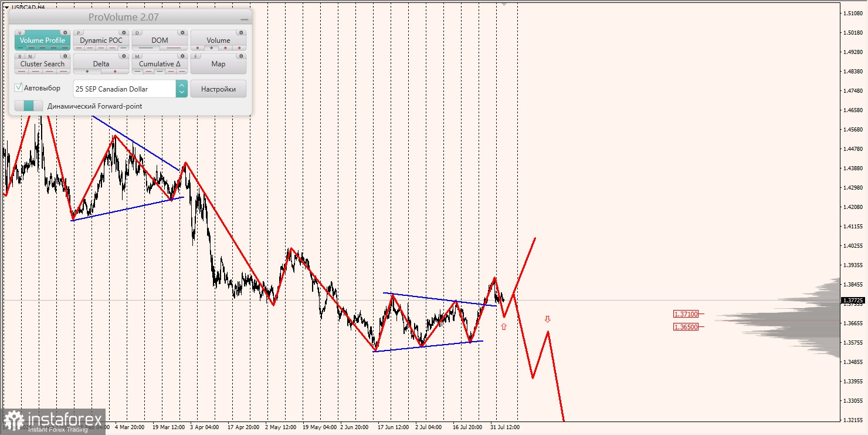Click the 17 Jun 12:00 time axis label

point(394,427)
